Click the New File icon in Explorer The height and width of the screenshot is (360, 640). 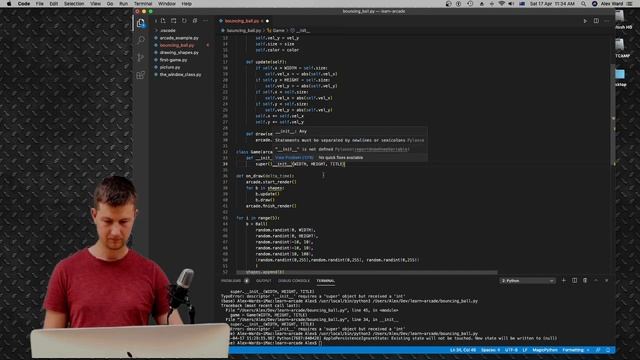(x=163, y=21)
